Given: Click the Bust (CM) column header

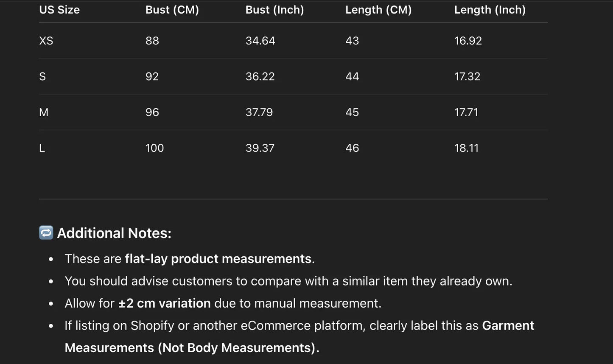Looking at the screenshot, I should (x=172, y=10).
